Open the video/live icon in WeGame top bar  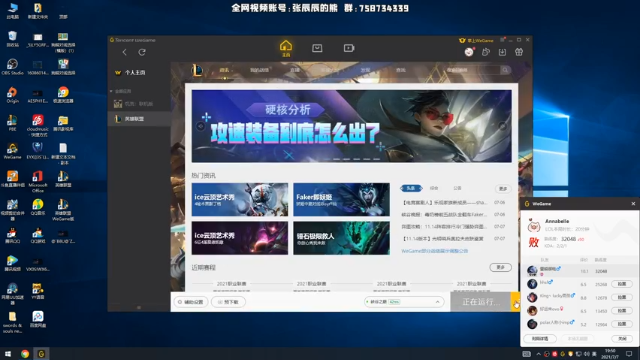349,48
